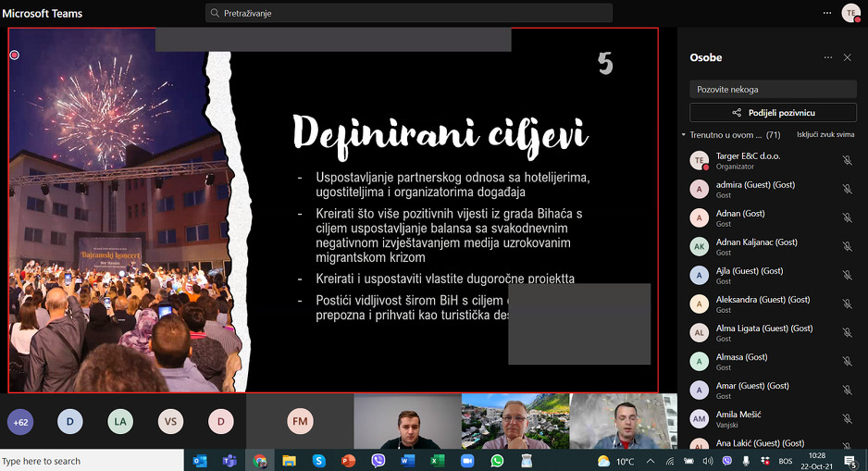Image resolution: width=868 pixels, height=471 pixels.
Task: Open WhatsApp icon in the taskbar
Action: tap(497, 461)
